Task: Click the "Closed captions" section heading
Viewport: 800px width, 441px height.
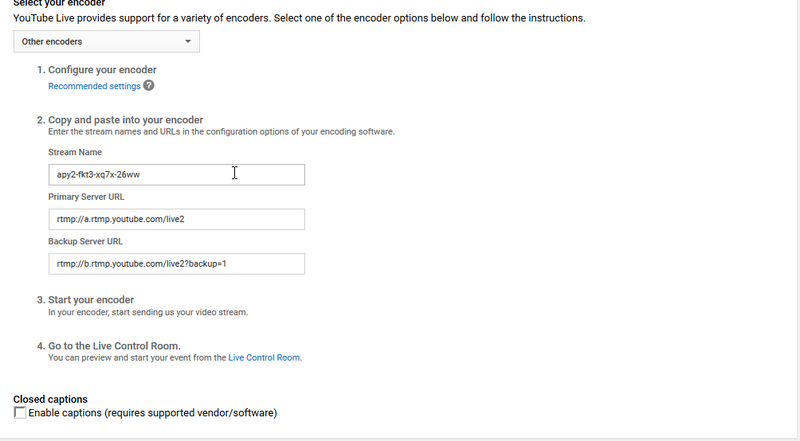Action: (51, 399)
